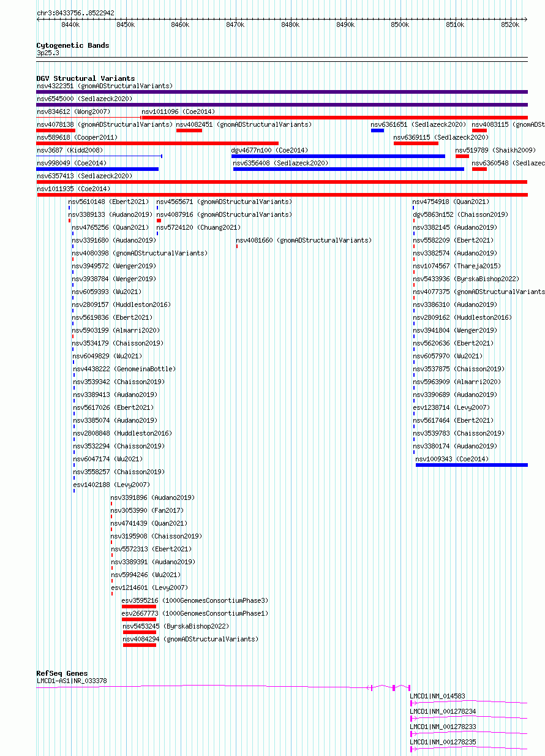Open the nsv6369115 (Sedlazeck2020) label

pyautogui.click(x=441, y=137)
